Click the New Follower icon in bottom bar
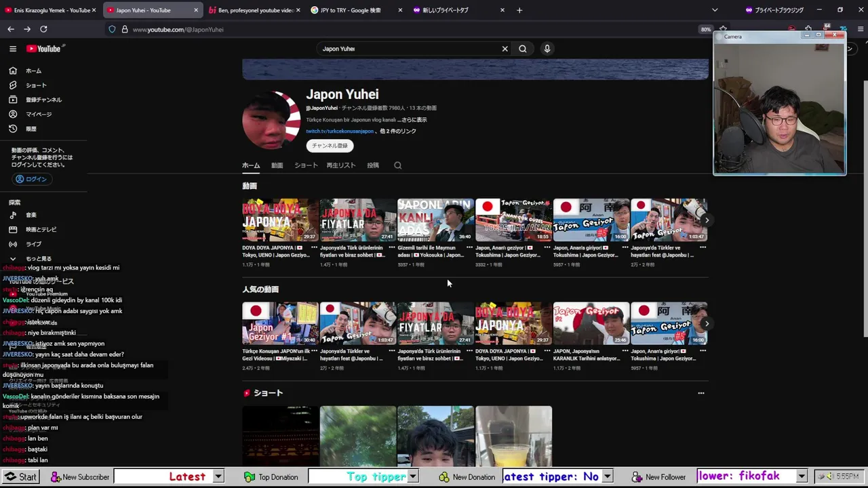This screenshot has height=488, width=868. (637, 477)
